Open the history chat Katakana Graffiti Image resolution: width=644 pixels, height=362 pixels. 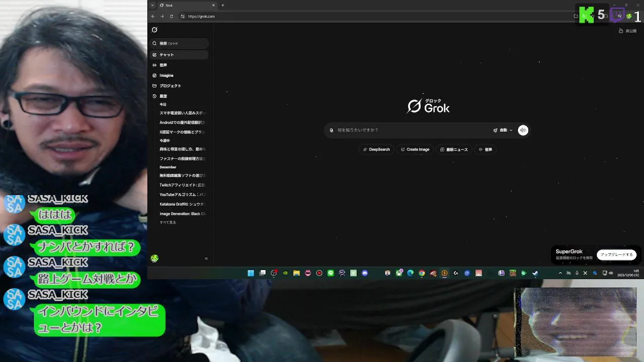[183, 204]
